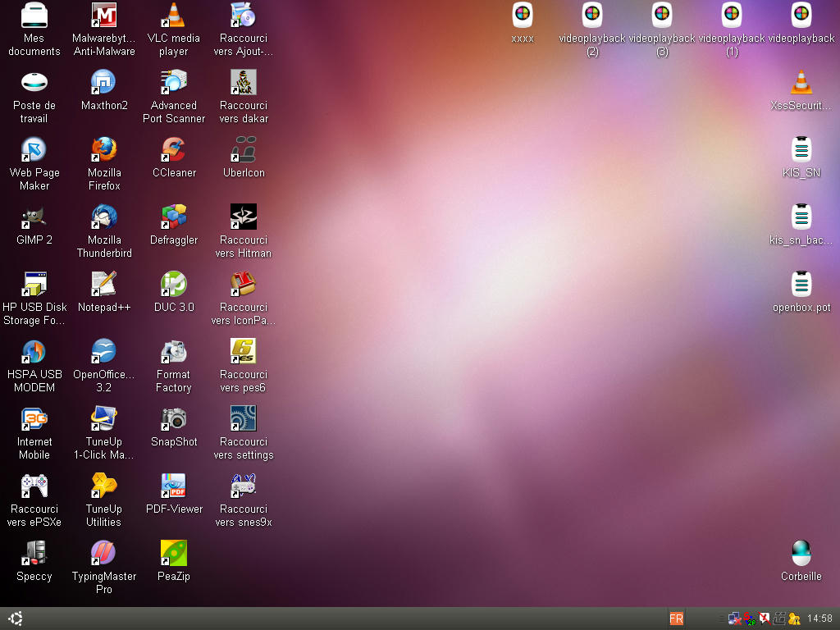
Task: Select the TuneUp 1-Click Maintenance icon
Action: [x=104, y=418]
